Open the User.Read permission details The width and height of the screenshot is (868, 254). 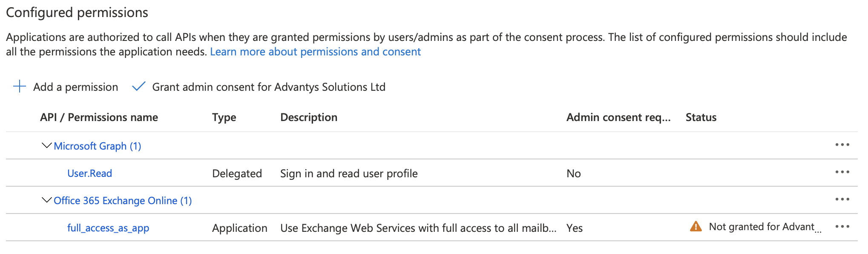click(89, 173)
